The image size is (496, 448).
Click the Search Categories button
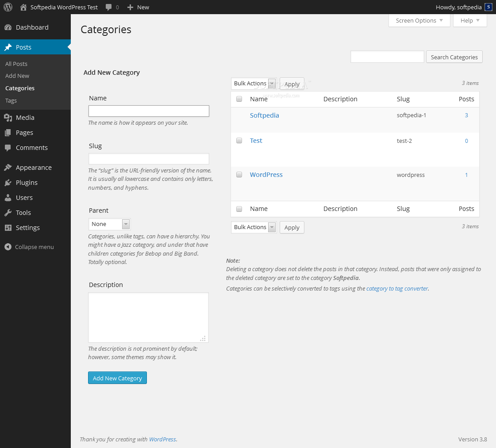coord(454,57)
